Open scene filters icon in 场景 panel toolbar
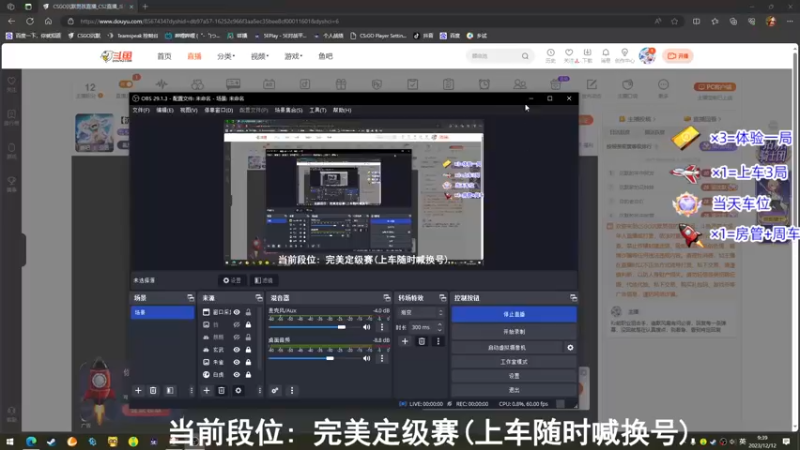This screenshot has height=450, width=800. point(170,391)
